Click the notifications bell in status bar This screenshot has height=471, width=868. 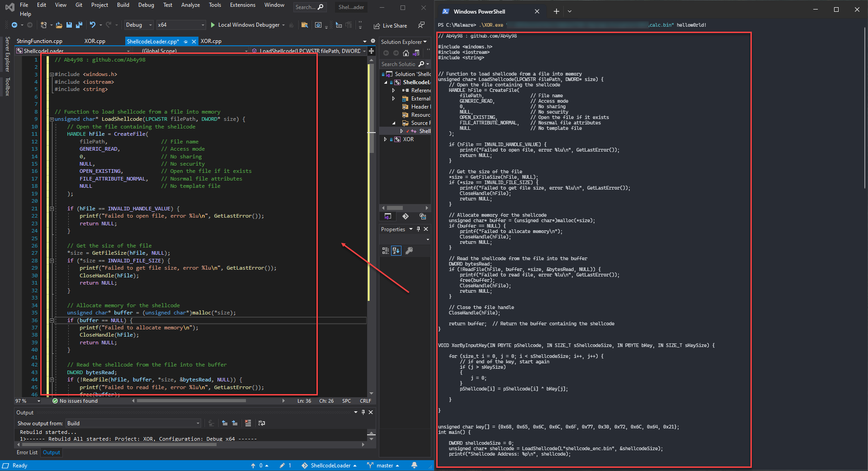pyautogui.click(x=414, y=465)
